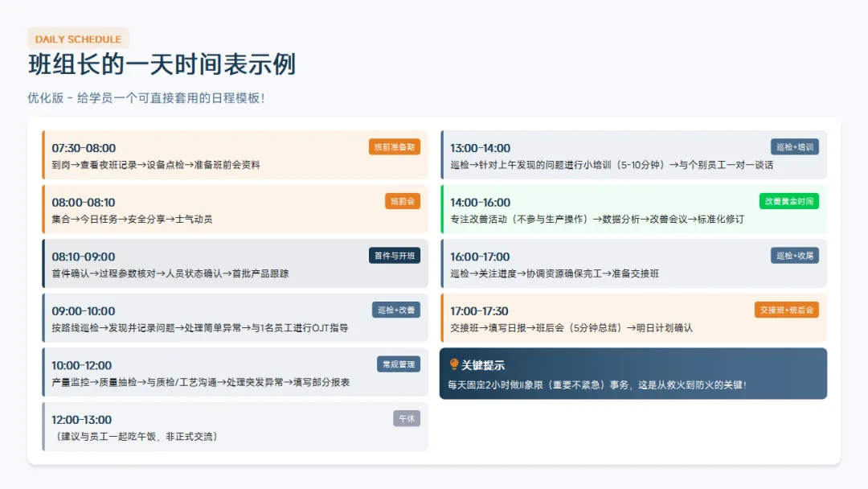Select the orange 班前会 tag

coord(403,201)
